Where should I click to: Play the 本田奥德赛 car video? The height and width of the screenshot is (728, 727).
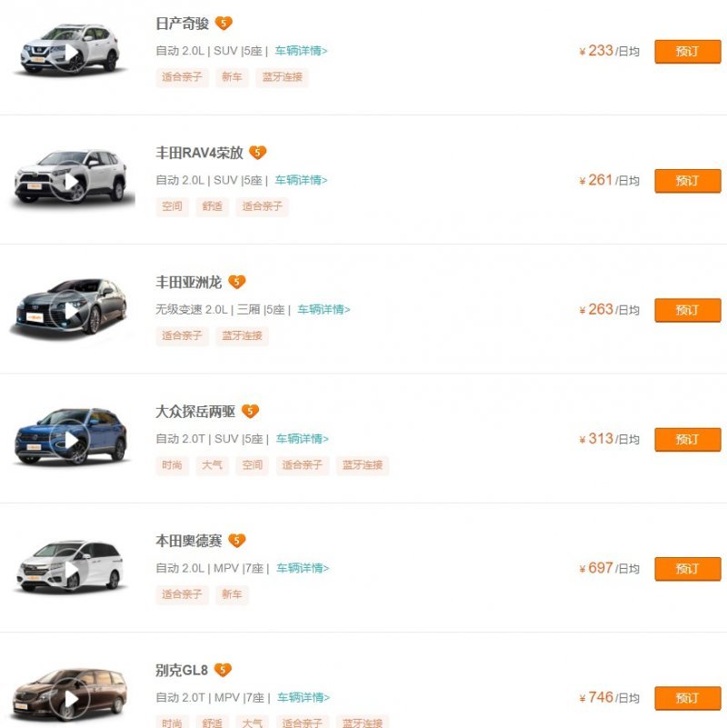tap(70, 571)
